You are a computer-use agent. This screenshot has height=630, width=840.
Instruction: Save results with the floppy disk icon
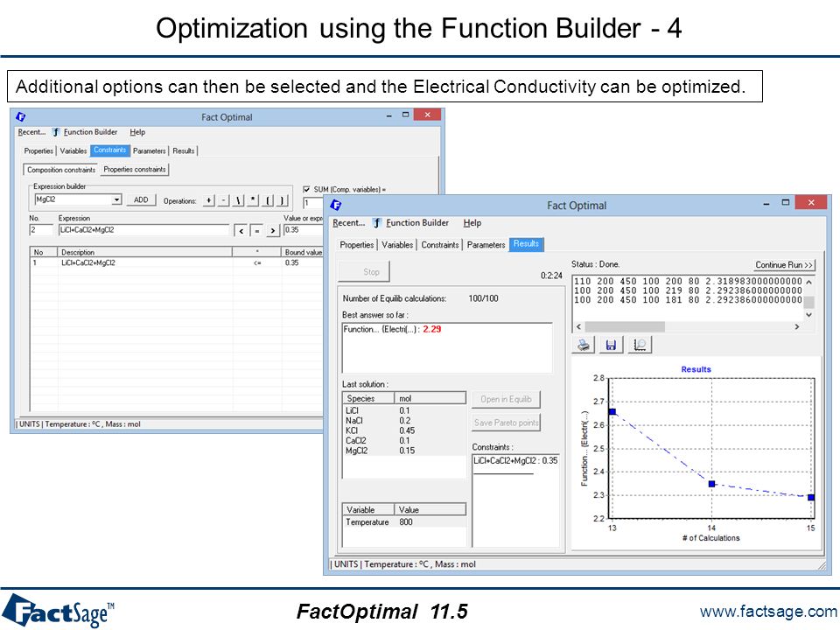click(x=611, y=345)
